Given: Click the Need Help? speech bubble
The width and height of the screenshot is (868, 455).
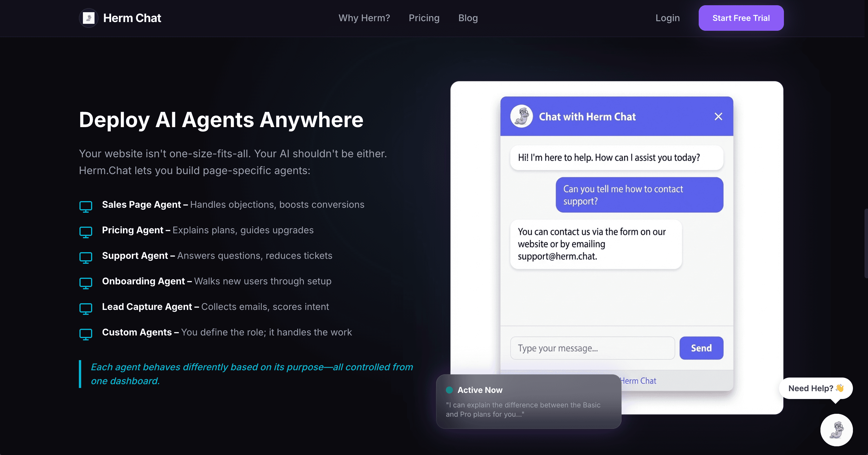Looking at the screenshot, I should [x=816, y=388].
